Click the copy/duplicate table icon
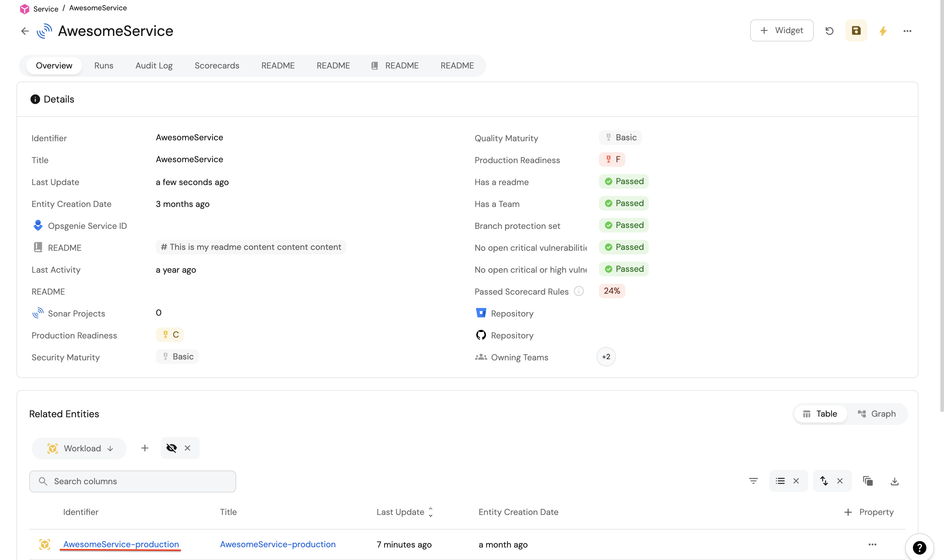Viewport: 944px width, 560px height. (x=867, y=481)
